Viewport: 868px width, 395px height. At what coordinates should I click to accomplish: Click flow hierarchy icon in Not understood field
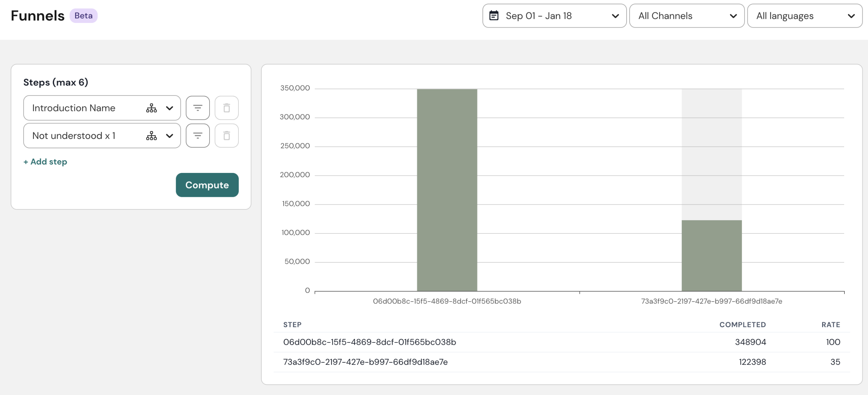point(151,136)
